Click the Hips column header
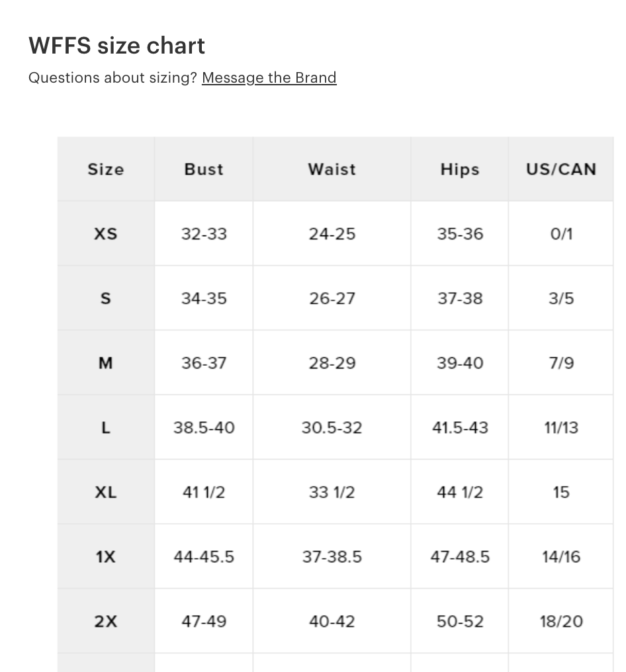This screenshot has height=672, width=626. coord(459,169)
